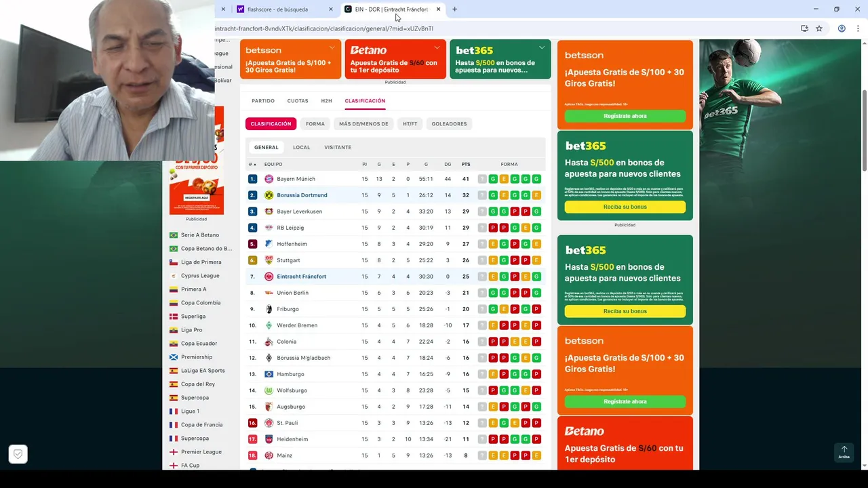Select the GOLEADORES filter pill
Viewport: 868px width, 488px height.
pyautogui.click(x=449, y=124)
